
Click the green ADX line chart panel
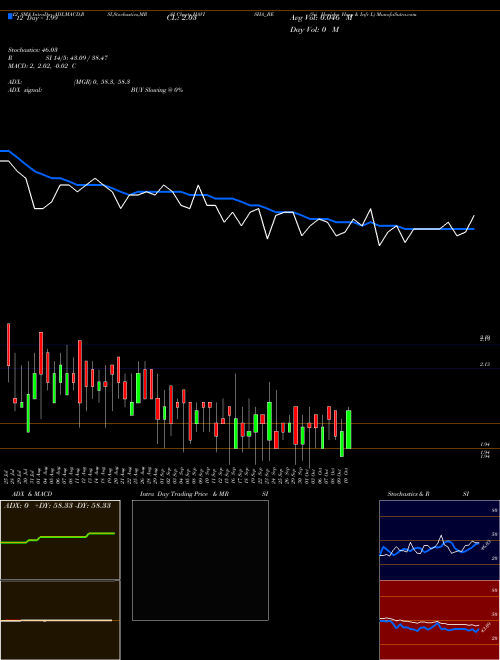click(60, 540)
